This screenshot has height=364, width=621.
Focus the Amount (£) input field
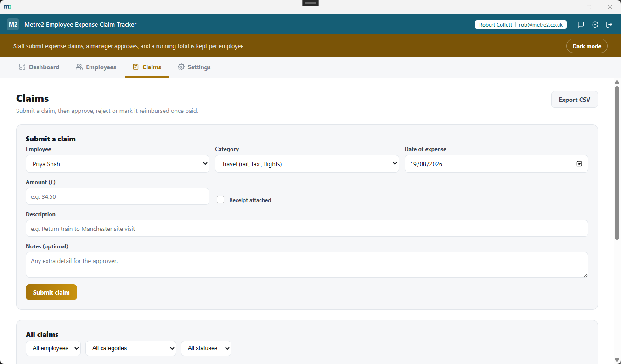118,196
